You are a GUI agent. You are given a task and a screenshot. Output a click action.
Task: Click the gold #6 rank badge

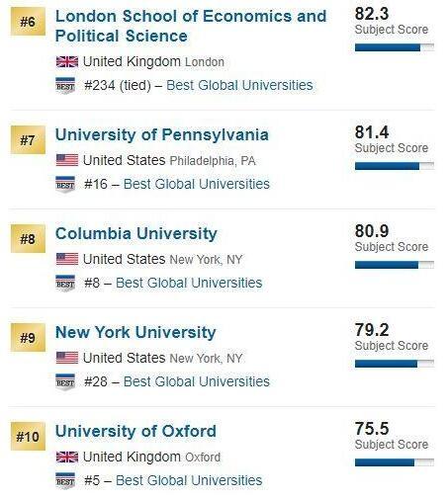[28, 22]
